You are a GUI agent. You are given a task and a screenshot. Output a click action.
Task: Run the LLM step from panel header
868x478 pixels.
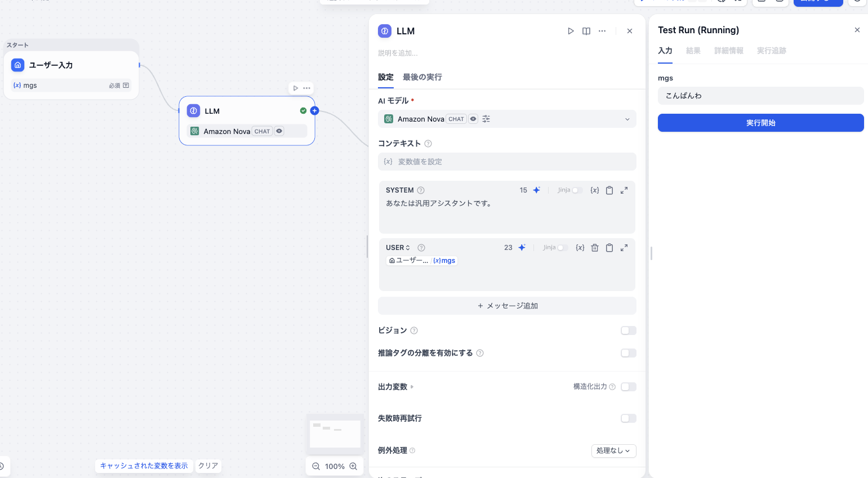click(x=571, y=31)
